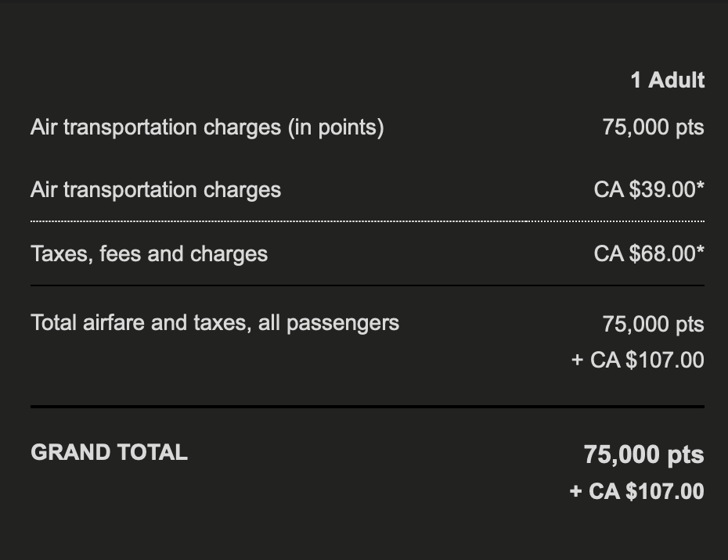
Task: Click the word 'Adult' in the header
Action: (x=676, y=80)
